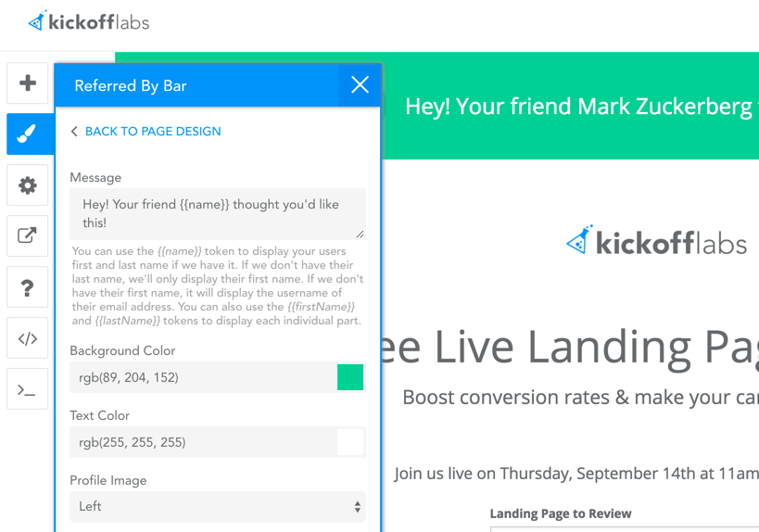Click the Background Color value field

pyautogui.click(x=202, y=377)
